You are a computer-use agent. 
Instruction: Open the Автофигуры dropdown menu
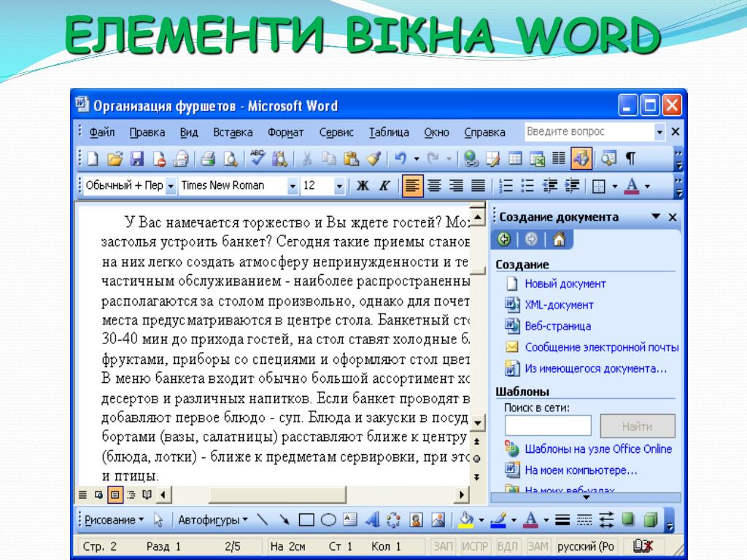click(213, 519)
